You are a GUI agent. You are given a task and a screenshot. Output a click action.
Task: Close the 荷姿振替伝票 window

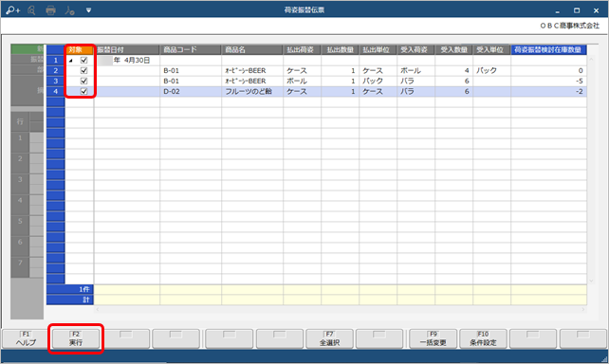pyautogui.click(x=596, y=10)
